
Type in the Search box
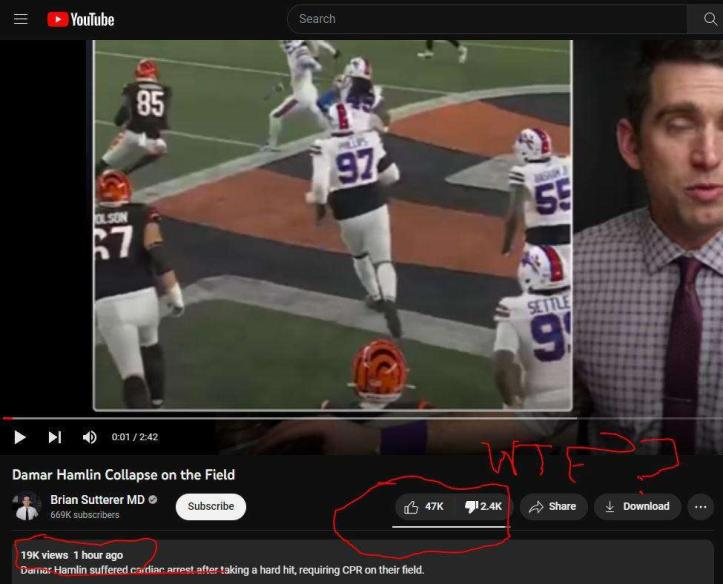click(490, 19)
